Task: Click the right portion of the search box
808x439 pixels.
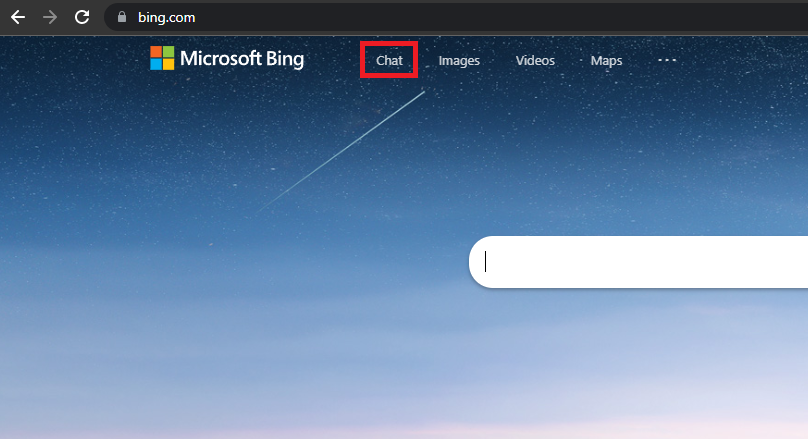Action: [x=723, y=262]
